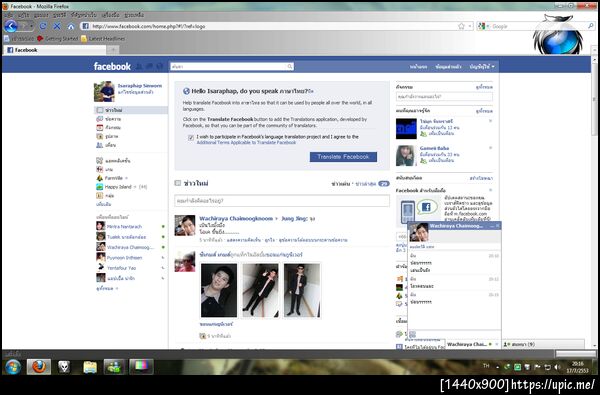
Task: Open chat list panel showing (9) online
Action: [543, 344]
